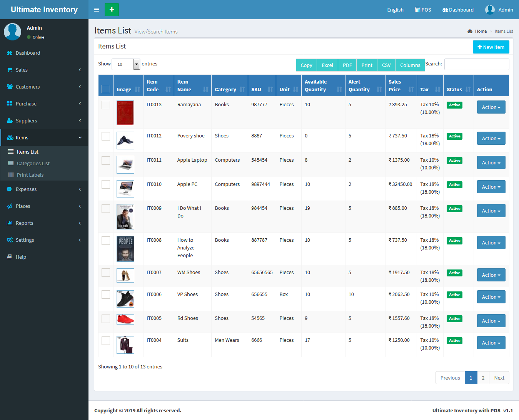The image size is (519, 420).
Task: Click the Print Labels barcode icon
Action: (11, 175)
